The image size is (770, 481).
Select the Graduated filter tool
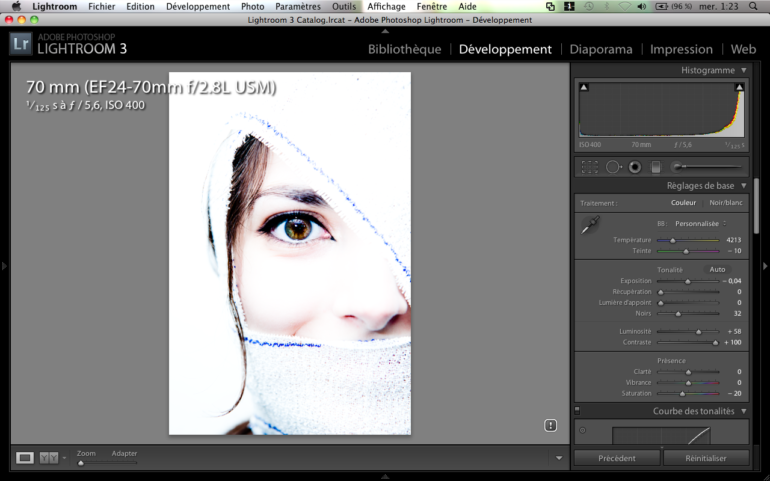tap(656, 167)
